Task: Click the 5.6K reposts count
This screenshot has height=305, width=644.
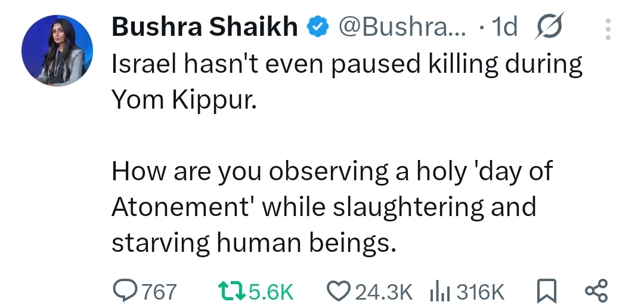Action: [x=271, y=292]
